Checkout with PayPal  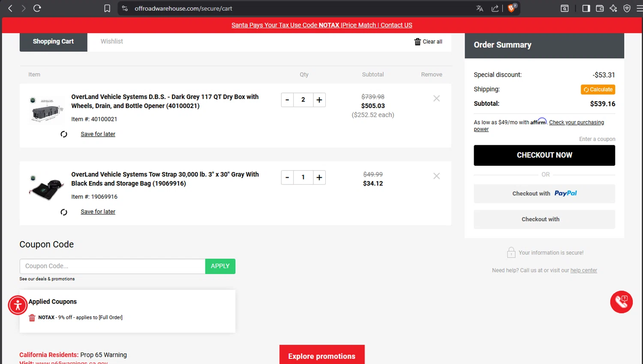544,194
